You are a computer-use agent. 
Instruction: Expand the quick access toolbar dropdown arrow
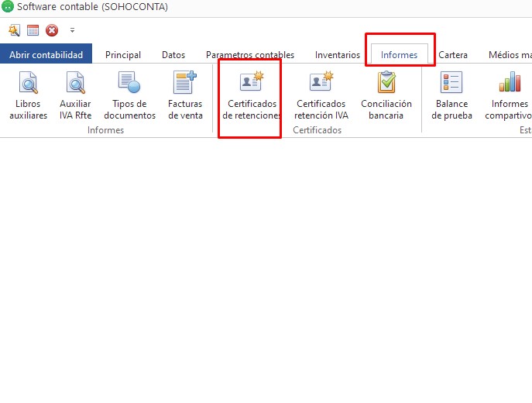(x=72, y=30)
